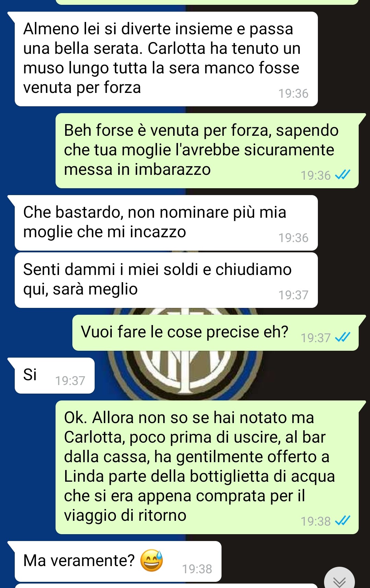Image resolution: width=370 pixels, height=588 pixels.
Task: Tap the word 'Linda' in the green message
Action: tap(84, 476)
